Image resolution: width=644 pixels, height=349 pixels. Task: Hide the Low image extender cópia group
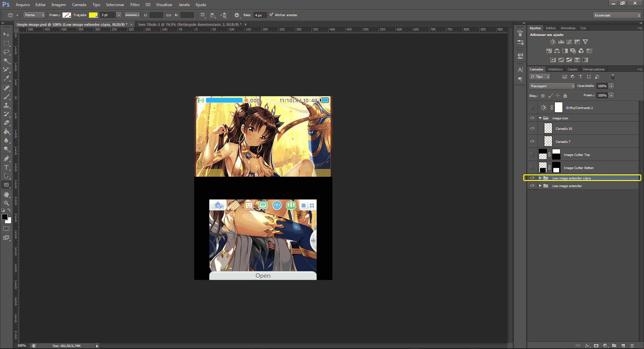(532, 178)
